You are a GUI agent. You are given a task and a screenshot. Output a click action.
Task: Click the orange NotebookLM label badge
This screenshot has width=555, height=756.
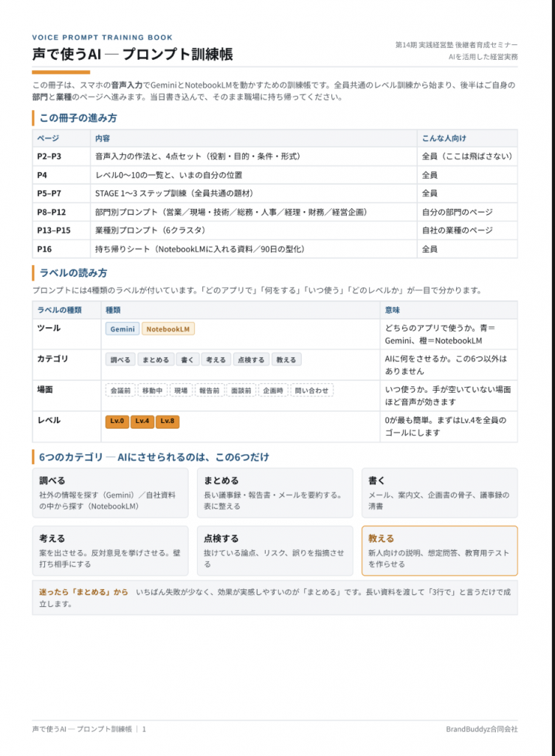point(168,329)
